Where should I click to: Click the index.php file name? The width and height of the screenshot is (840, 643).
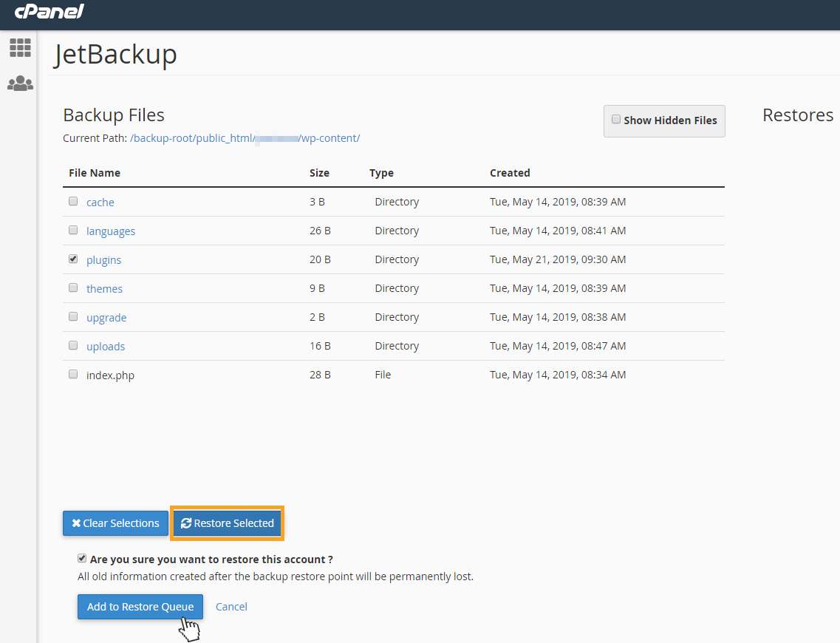[x=110, y=375]
